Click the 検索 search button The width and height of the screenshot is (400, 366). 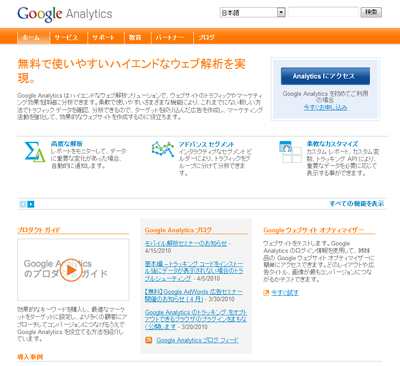tap(371, 12)
